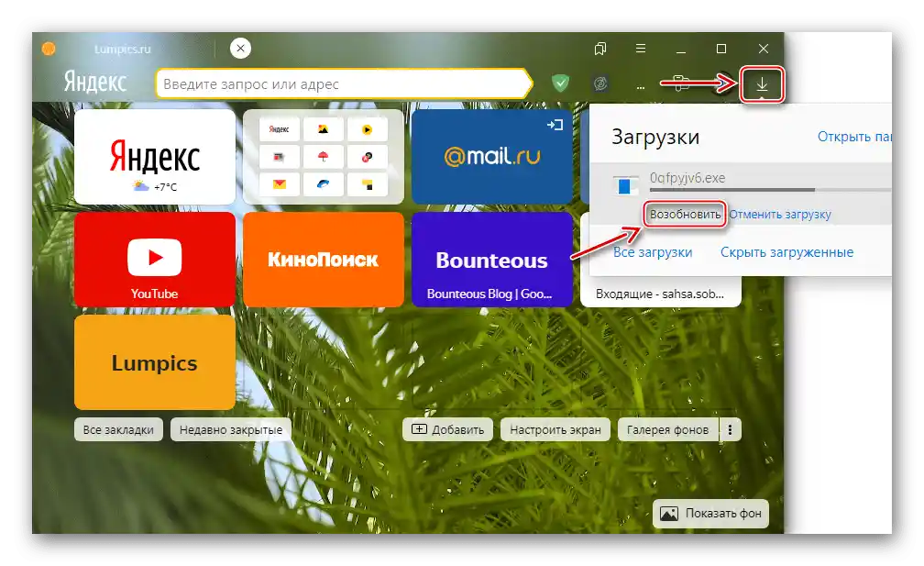Open the Входящие - sahsa.sob... tile
The height and width of the screenshot is (566, 924).
pyautogui.click(x=660, y=294)
